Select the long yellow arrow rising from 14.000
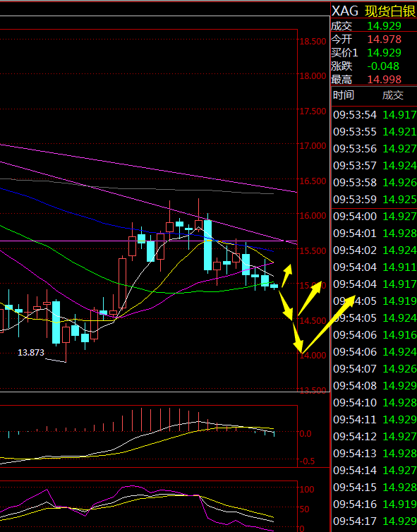The width and height of the screenshot is (417, 532). pyautogui.click(x=328, y=325)
